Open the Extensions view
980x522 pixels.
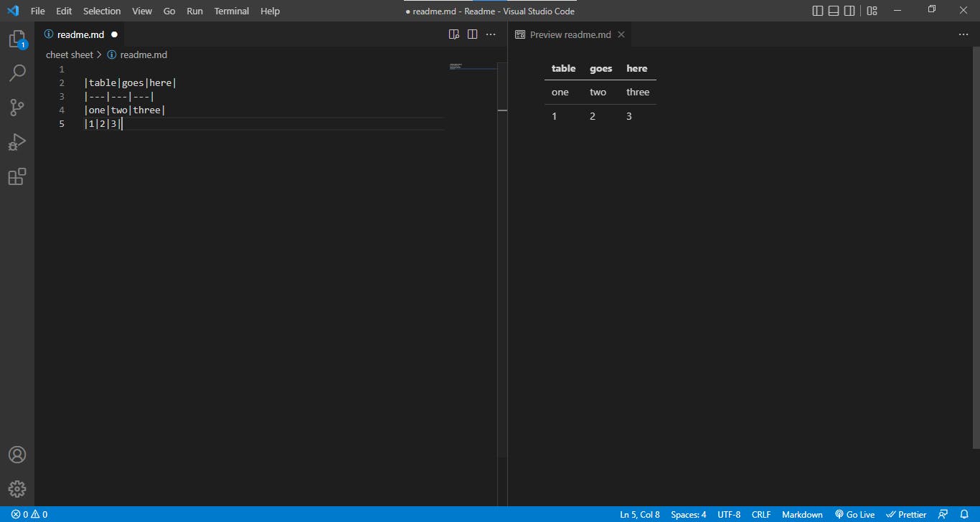pyautogui.click(x=17, y=176)
